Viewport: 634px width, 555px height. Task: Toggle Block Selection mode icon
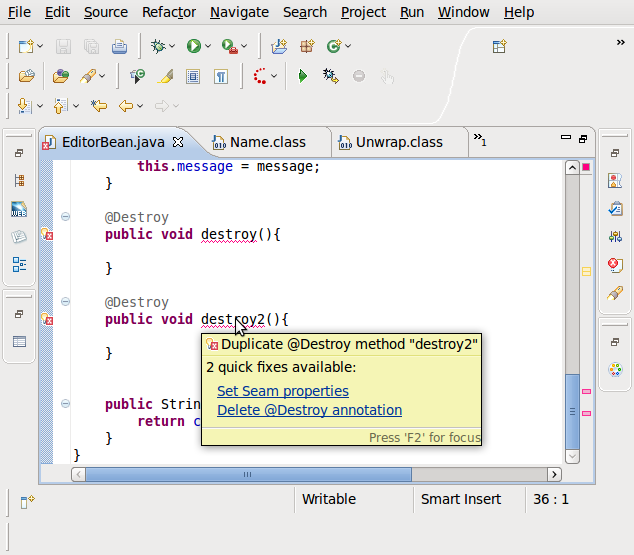tap(193, 76)
